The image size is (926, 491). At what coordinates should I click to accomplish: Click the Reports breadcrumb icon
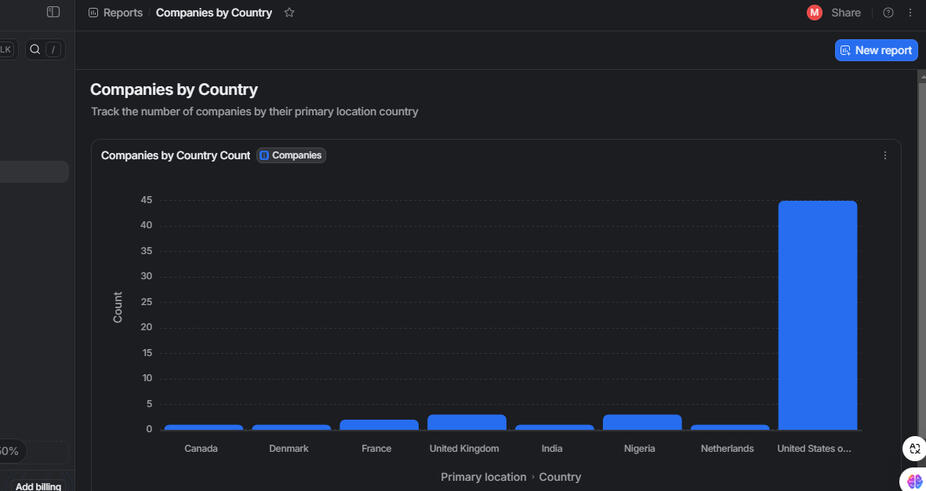[x=93, y=13]
